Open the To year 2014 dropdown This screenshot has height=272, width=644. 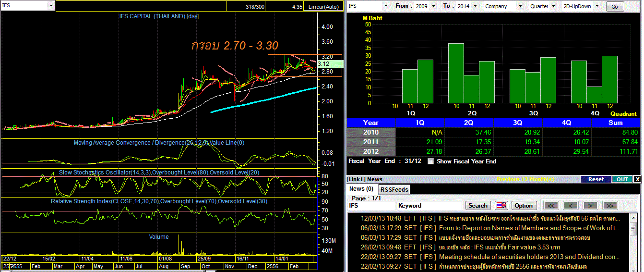(474, 6)
